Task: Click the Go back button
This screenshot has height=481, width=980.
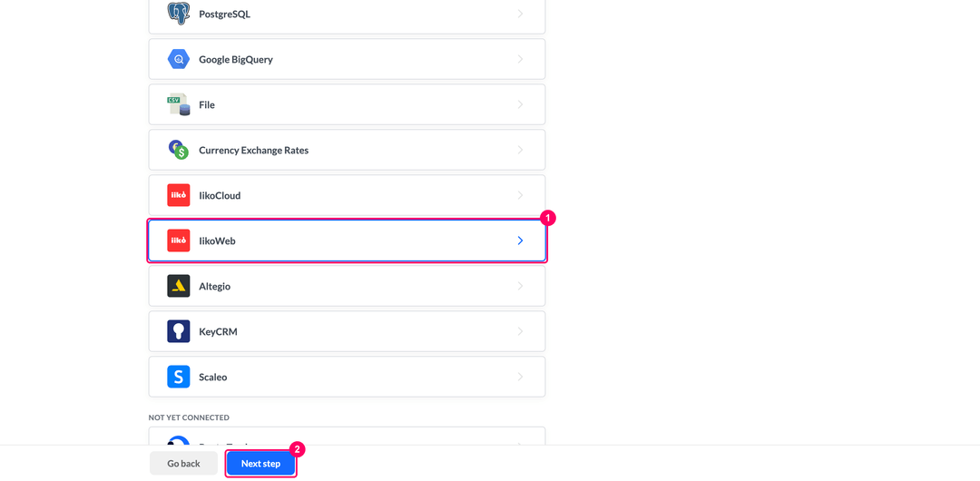Action: [183, 464]
